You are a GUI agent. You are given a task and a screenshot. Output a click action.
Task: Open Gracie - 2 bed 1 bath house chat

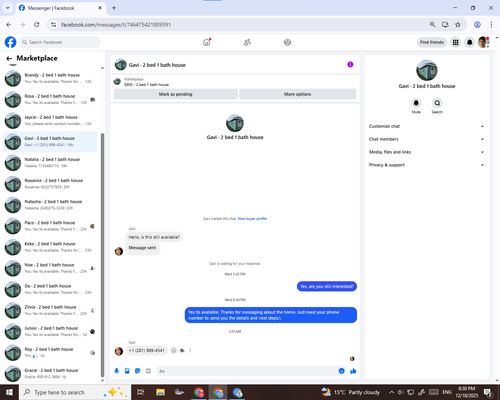50,373
